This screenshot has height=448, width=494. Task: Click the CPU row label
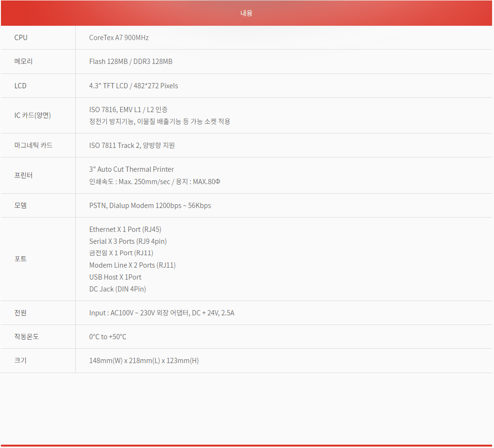coord(21,38)
